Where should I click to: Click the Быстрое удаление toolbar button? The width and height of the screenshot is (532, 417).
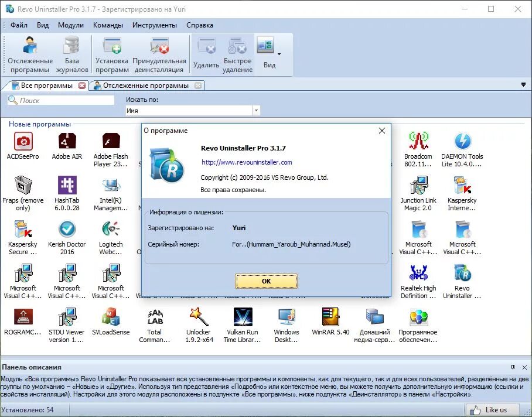click(237, 54)
